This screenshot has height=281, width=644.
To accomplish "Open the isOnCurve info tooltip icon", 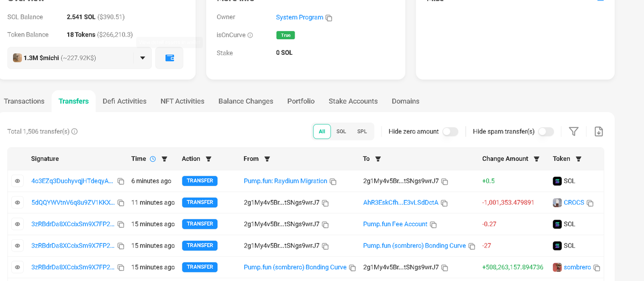I will 250,35.
